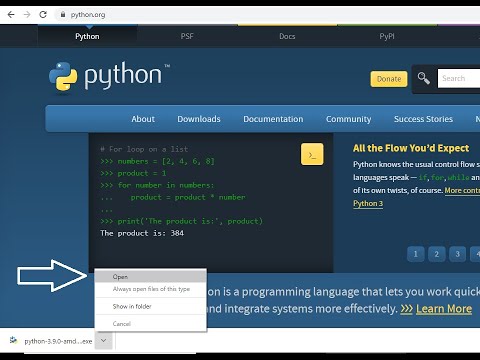This screenshot has width=480, height=360.
Task: Click the magnifying glass search icon
Action: tap(424, 79)
